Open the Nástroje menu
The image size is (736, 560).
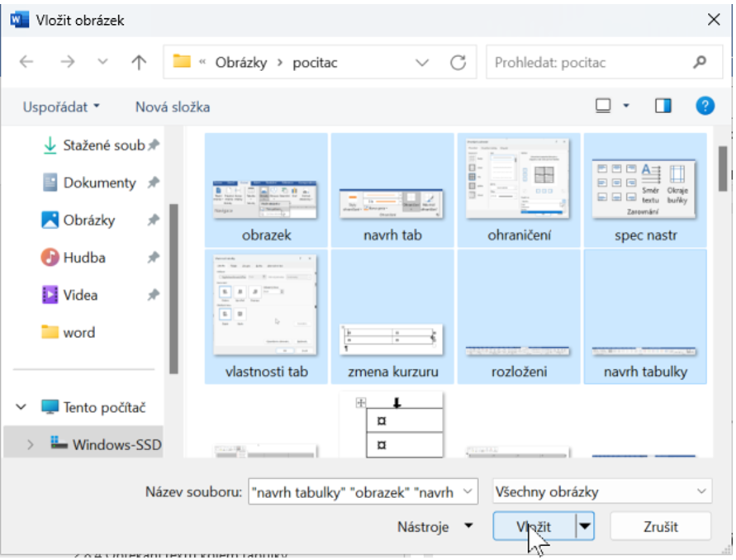(435, 527)
